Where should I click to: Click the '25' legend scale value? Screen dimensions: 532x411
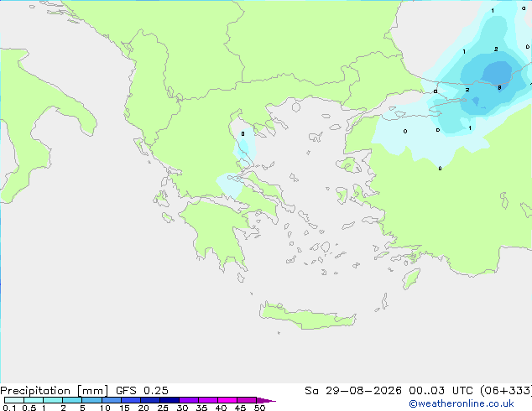coord(163,408)
